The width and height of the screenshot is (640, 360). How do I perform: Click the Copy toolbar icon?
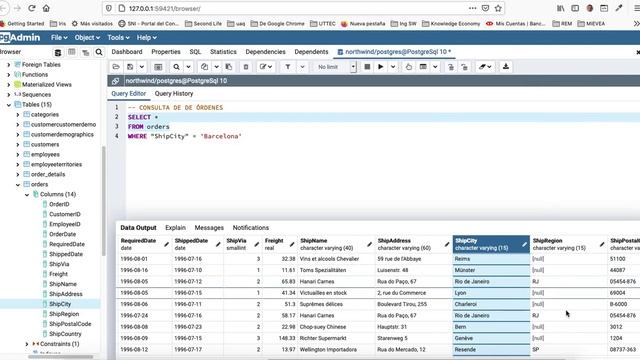[204, 67]
